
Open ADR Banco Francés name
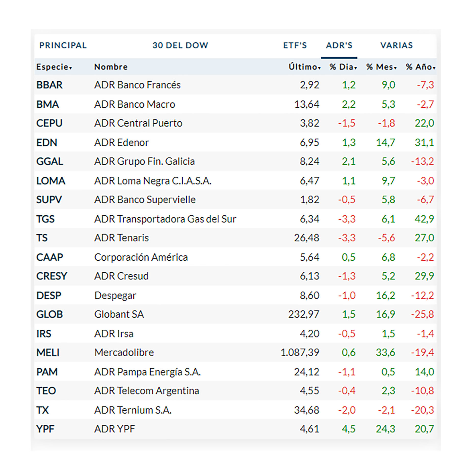click(x=138, y=85)
